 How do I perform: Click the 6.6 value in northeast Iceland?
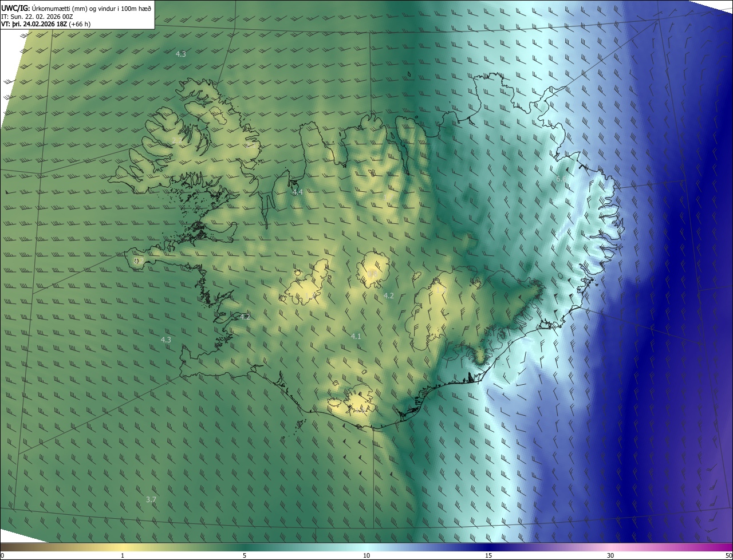pos(561,179)
